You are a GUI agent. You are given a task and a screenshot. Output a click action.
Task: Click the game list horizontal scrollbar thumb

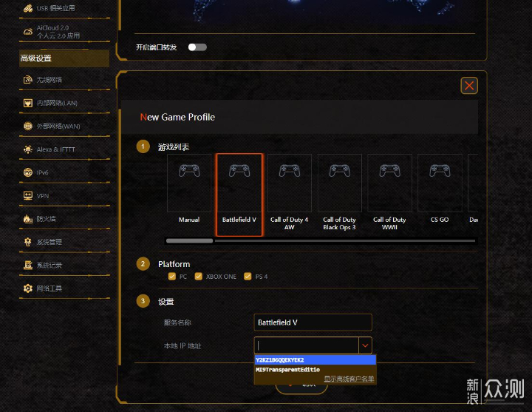coord(189,241)
